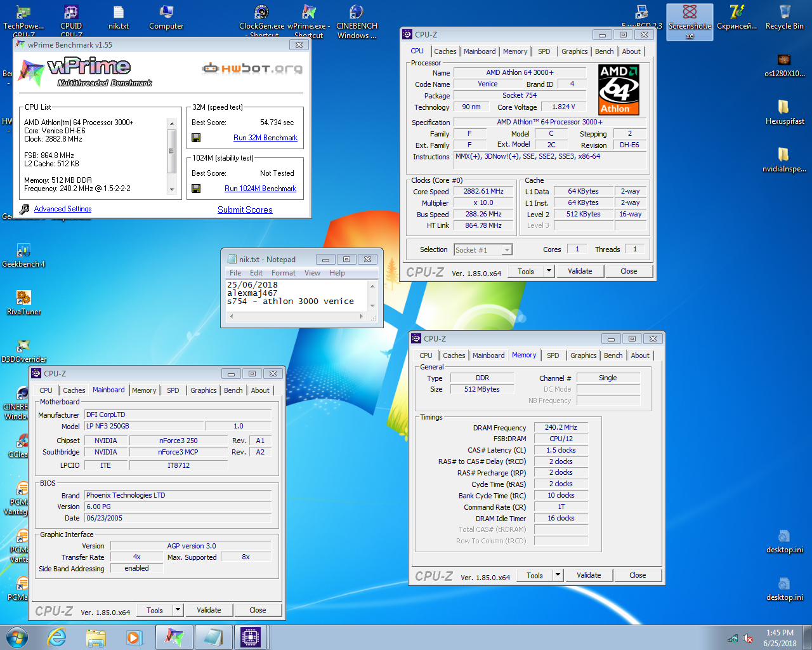The width and height of the screenshot is (812, 650).
Task: Click Tools button in Mainboard CPU-Z window
Action: pos(155,610)
